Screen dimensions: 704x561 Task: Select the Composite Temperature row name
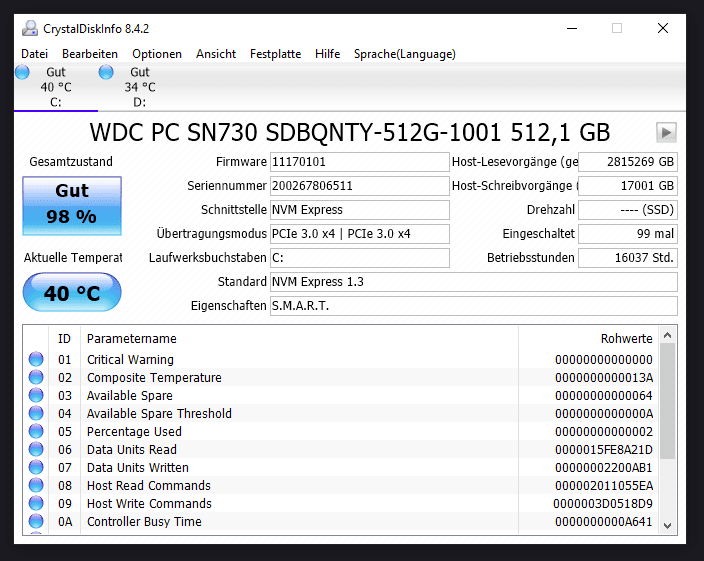pyautogui.click(x=154, y=377)
